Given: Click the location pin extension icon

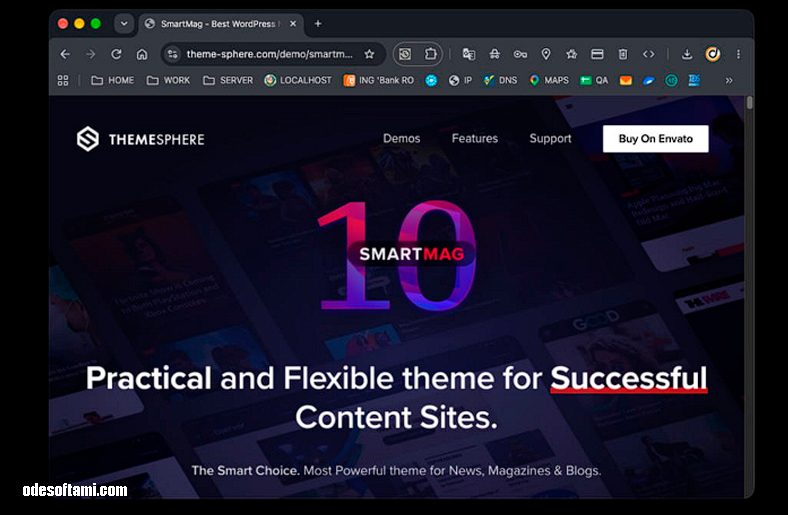Looking at the screenshot, I should (x=546, y=54).
